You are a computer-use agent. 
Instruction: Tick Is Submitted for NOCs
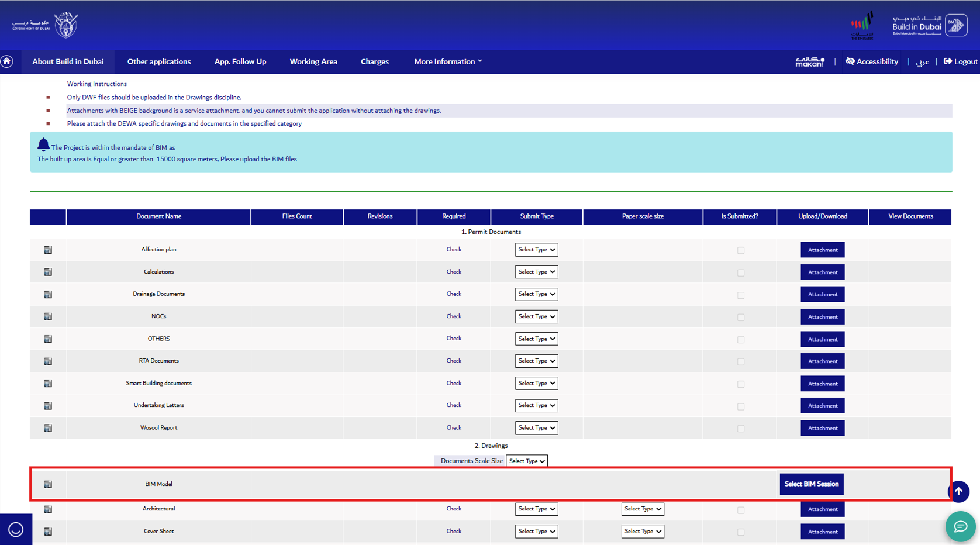point(741,317)
